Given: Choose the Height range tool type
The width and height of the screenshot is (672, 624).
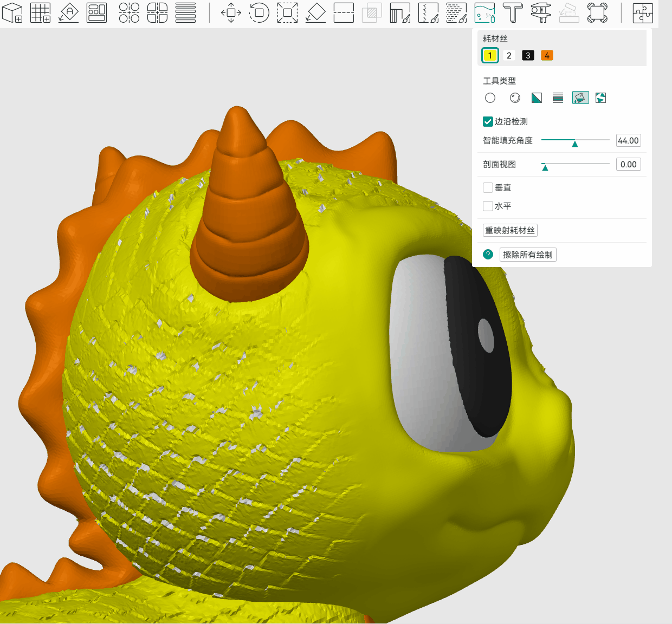Looking at the screenshot, I should (558, 97).
